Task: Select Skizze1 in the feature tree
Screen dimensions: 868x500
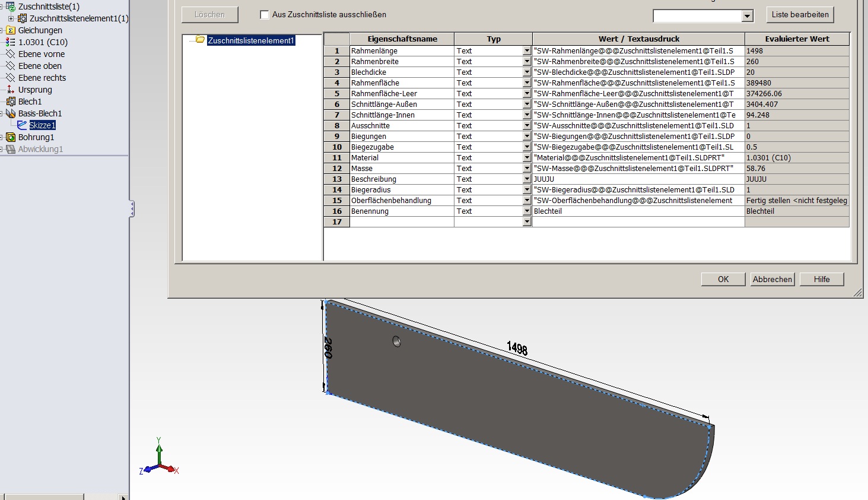Action: (43, 125)
